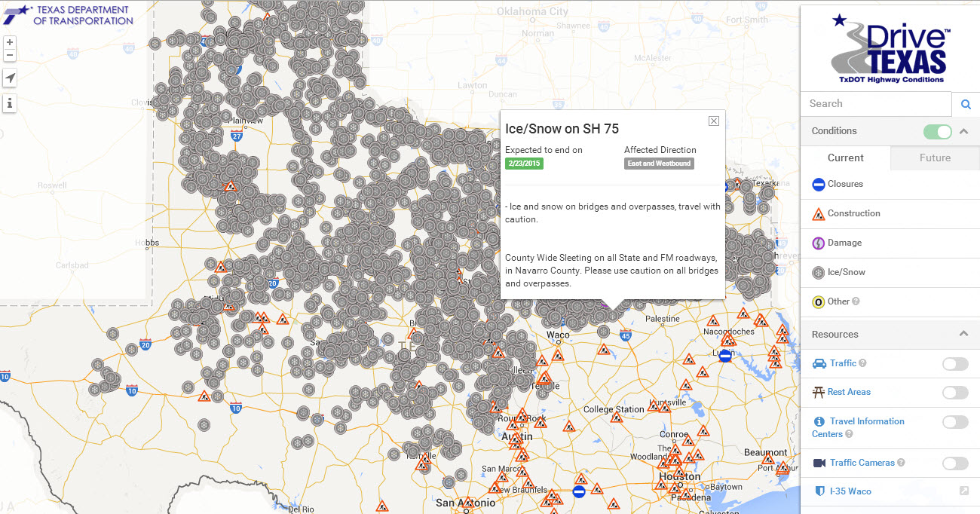Viewport: 980px width, 514px height.
Task: Click inside the Search field
Action: coord(874,103)
